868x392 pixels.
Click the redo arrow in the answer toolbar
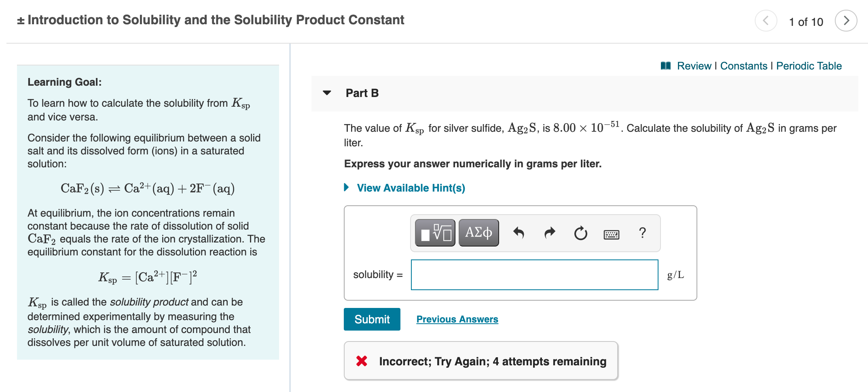549,233
